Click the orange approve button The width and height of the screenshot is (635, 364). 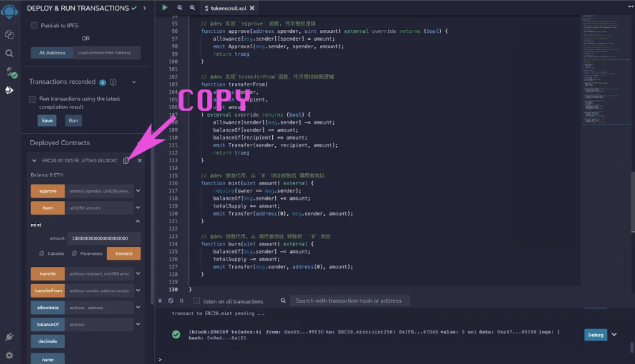pos(48,191)
